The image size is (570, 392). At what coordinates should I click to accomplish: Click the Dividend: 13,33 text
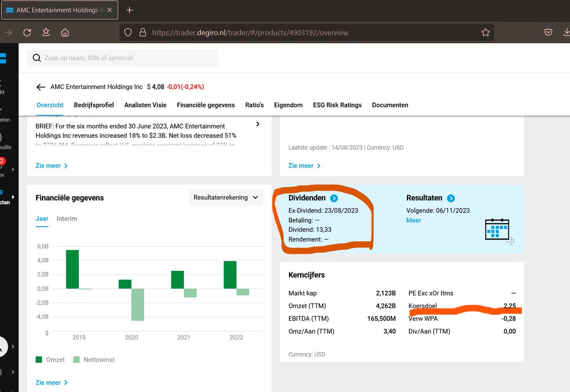310,230
